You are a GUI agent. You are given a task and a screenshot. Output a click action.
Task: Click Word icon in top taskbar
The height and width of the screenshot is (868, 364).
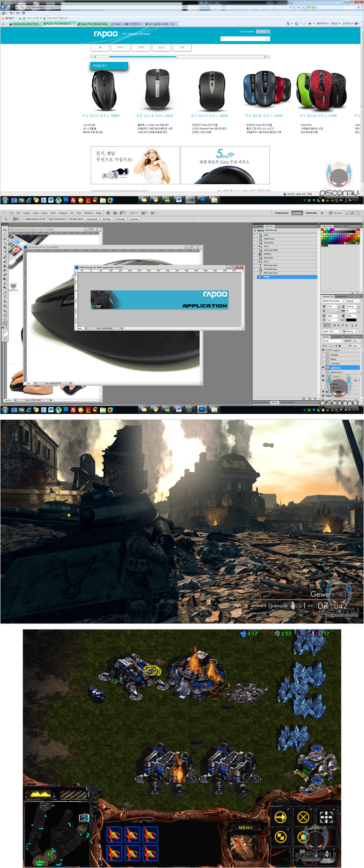point(179,200)
